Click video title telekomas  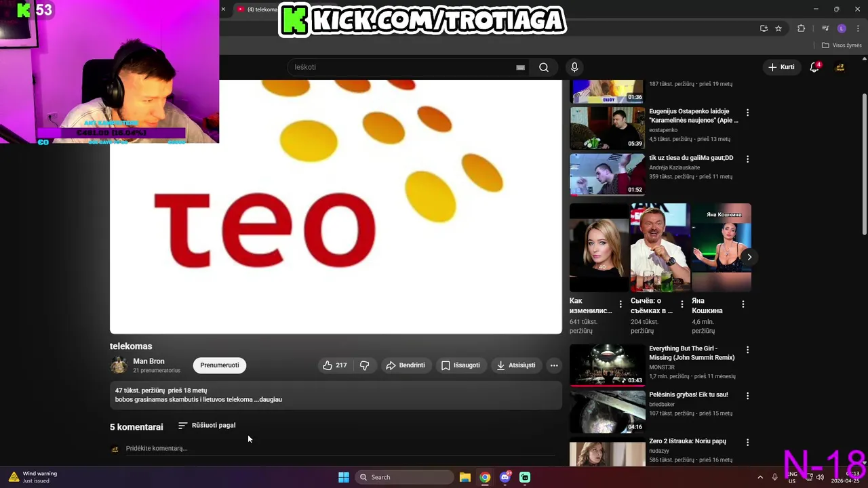tap(131, 346)
